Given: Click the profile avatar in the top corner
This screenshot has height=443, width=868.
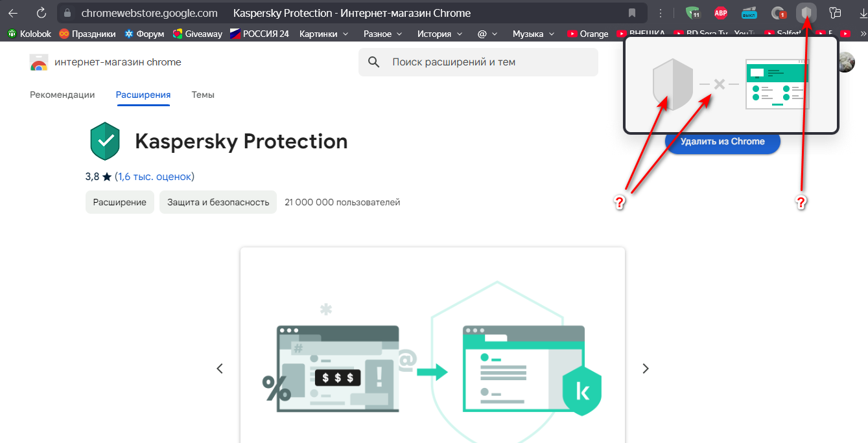Looking at the screenshot, I should pyautogui.click(x=846, y=62).
